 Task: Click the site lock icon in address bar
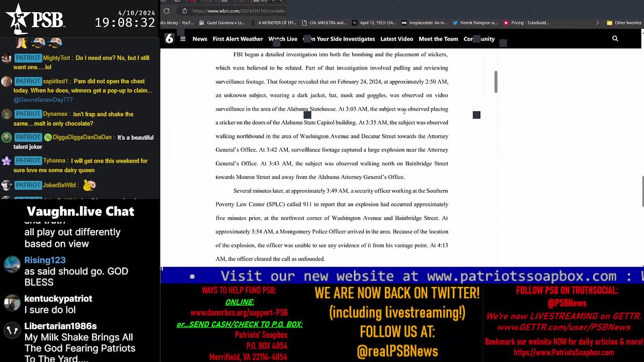(x=185, y=11)
